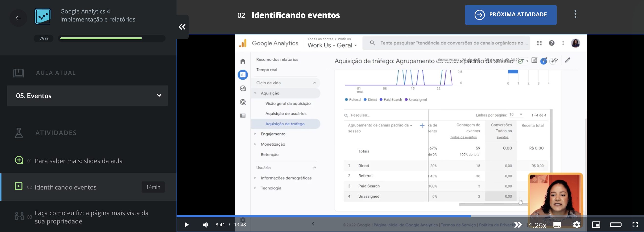
Task: Open Visão geral da aquisição
Action: (x=288, y=104)
